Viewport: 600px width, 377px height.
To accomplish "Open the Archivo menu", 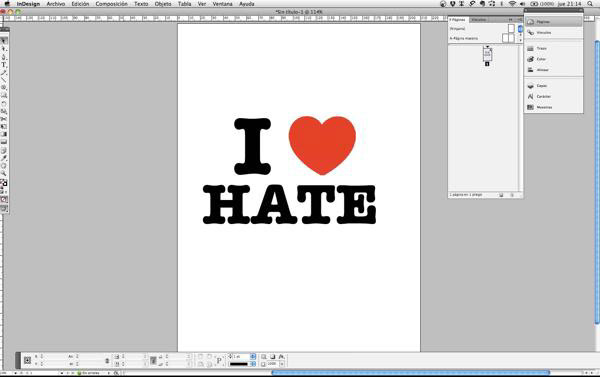I will click(x=55, y=4).
